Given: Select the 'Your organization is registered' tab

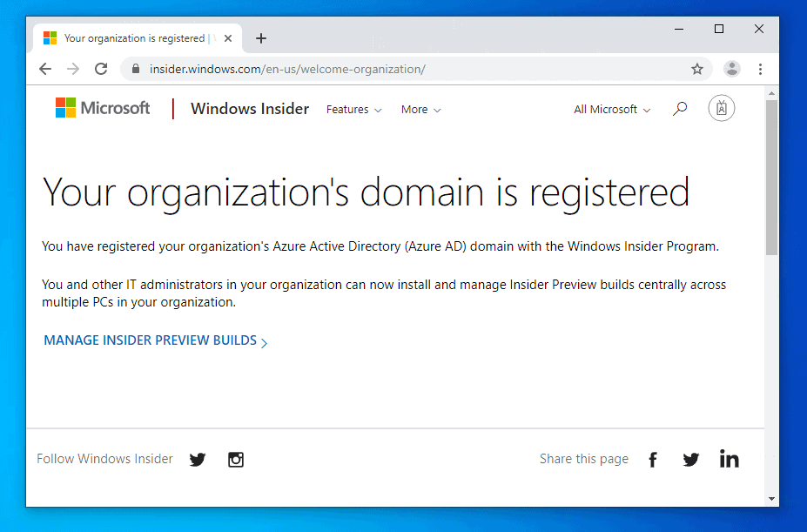Looking at the screenshot, I should coord(138,38).
